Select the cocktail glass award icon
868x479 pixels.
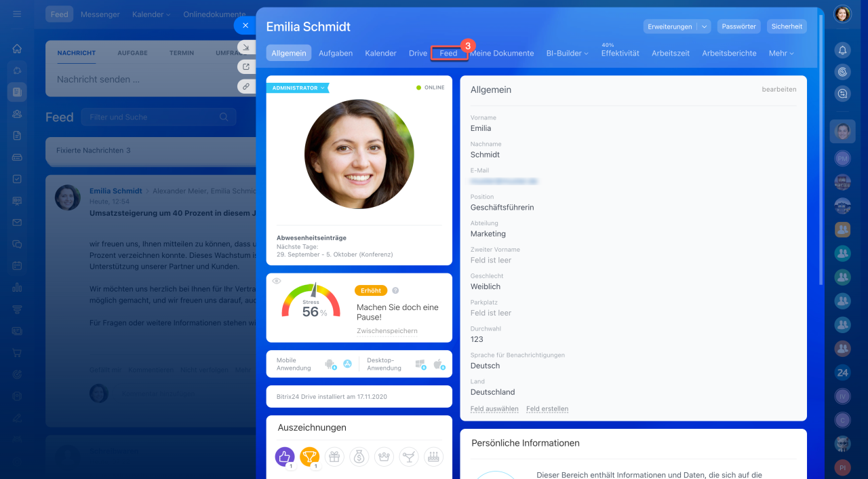pyautogui.click(x=409, y=457)
